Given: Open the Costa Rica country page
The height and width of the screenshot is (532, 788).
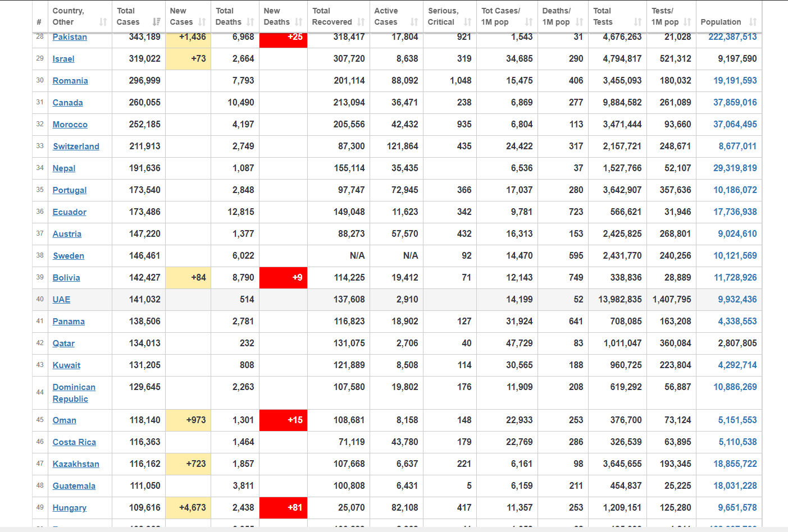Looking at the screenshot, I should tap(74, 442).
